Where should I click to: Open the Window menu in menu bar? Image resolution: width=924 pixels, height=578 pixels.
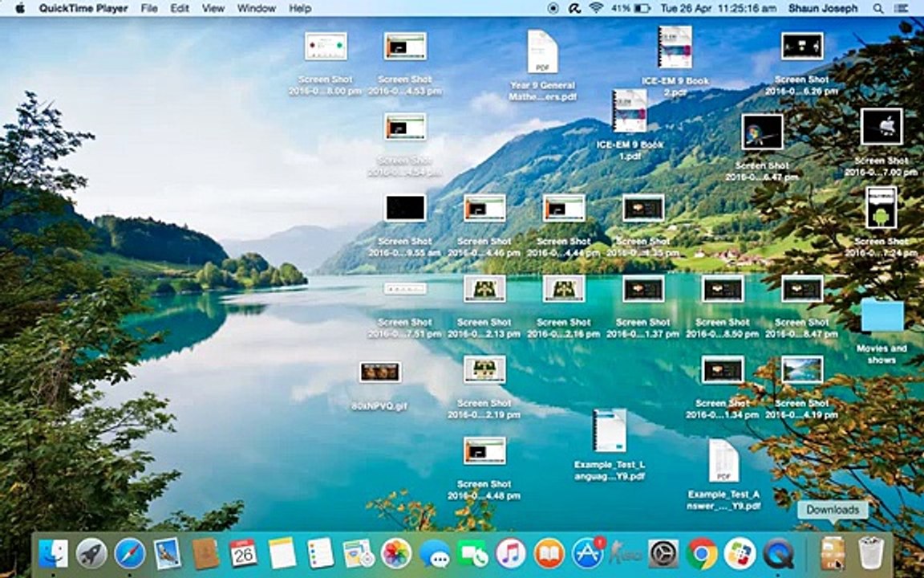(x=256, y=8)
